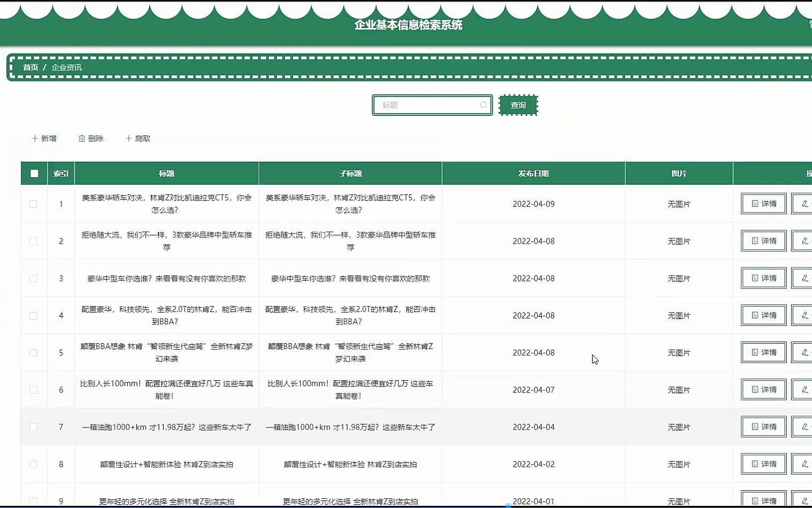Click the edit pencil icon in row 5
812x508 pixels.
pos(804,352)
